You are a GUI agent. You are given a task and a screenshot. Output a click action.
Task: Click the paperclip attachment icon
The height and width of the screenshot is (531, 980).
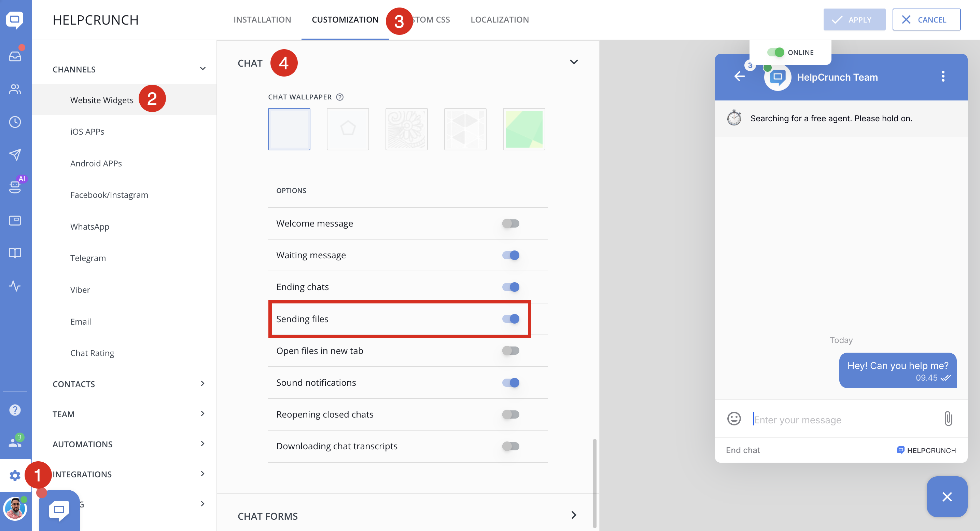pyautogui.click(x=949, y=419)
